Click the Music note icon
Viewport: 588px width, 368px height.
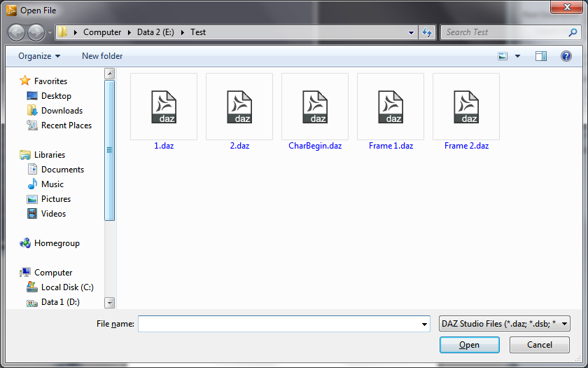pyautogui.click(x=32, y=184)
